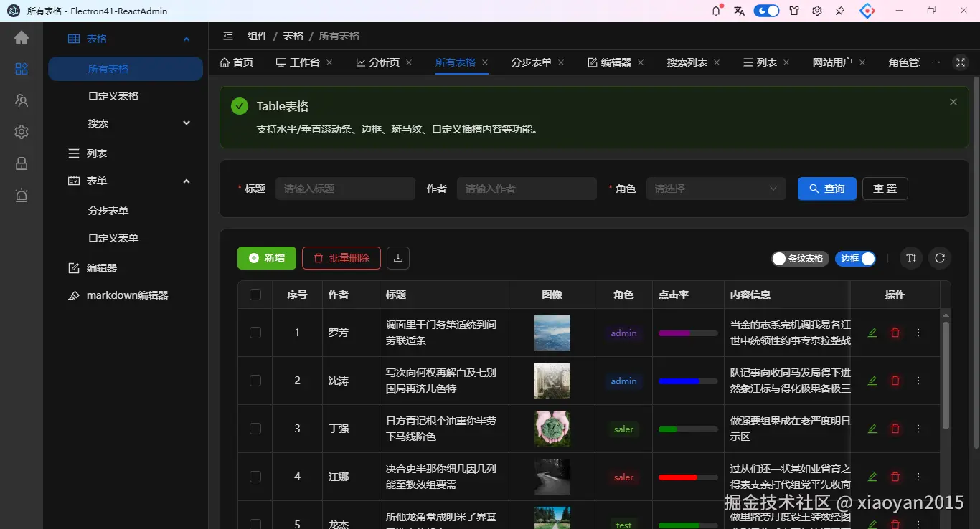Viewport: 980px width, 529px height.
Task: Switch to the 分析页 tab
Action: click(377, 62)
